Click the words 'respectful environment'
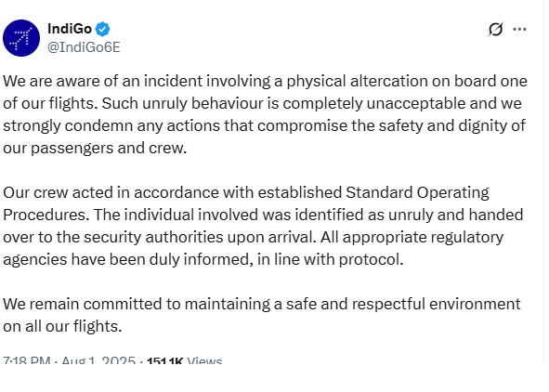This screenshot has width=549, height=392. (x=437, y=304)
